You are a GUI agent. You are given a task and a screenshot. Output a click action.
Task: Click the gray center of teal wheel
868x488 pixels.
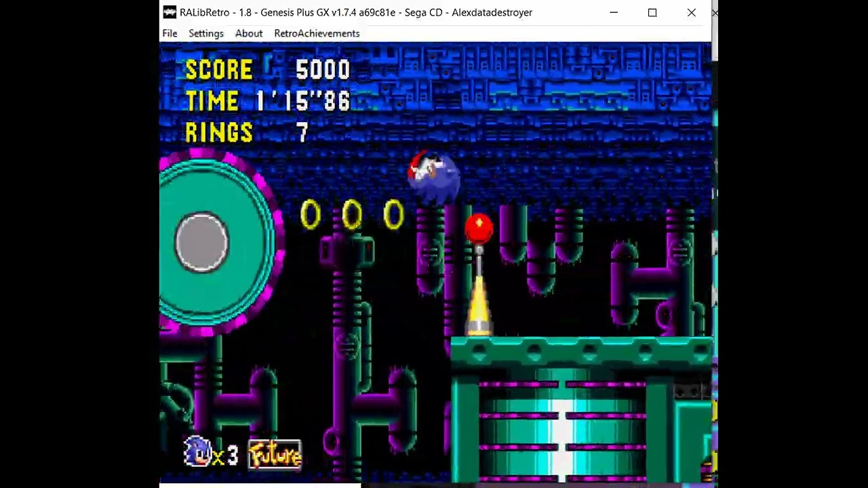(202, 243)
